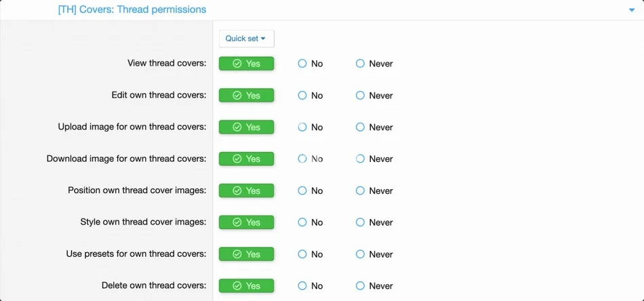Set View thread covers to Never
Screen dimensions: 644x301
374,64
